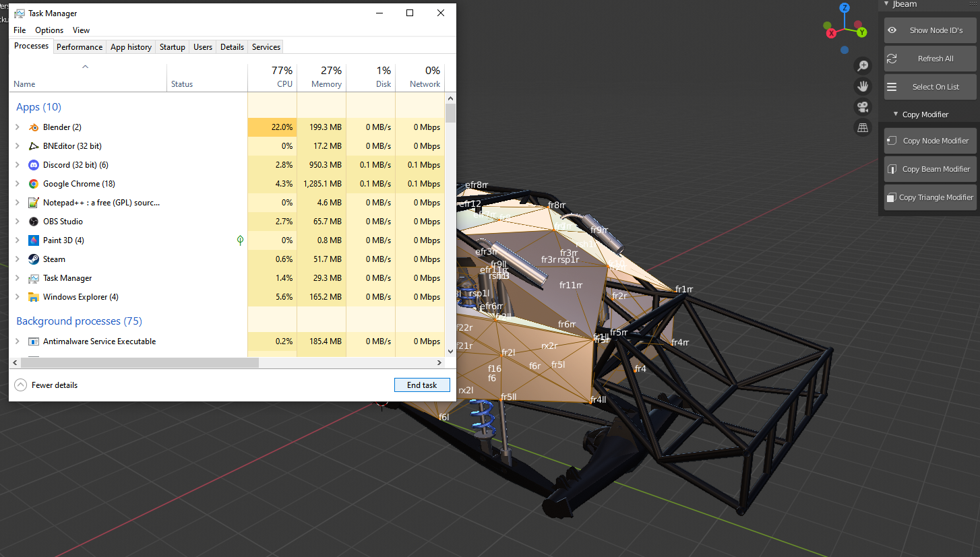Screen dimensions: 980x557
Task: Click the Copy Node Modifier button
Action: coord(930,141)
